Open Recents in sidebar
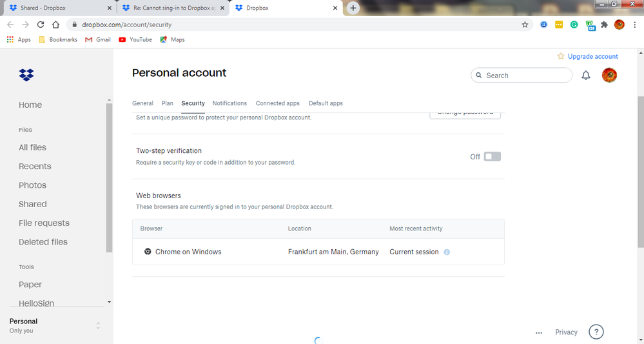Viewport: 644px width, 344px height. click(35, 166)
